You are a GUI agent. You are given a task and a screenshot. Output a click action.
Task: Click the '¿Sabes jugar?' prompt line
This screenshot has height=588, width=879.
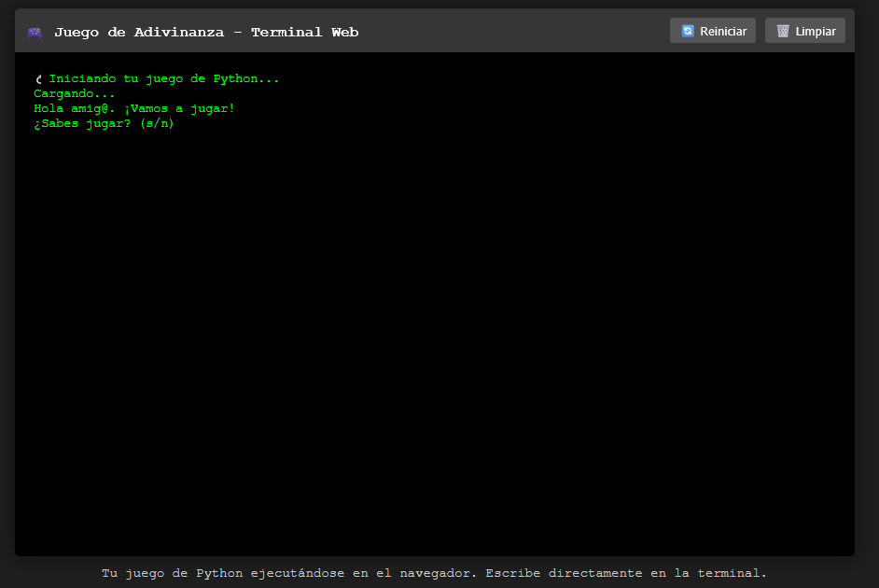pos(82,123)
